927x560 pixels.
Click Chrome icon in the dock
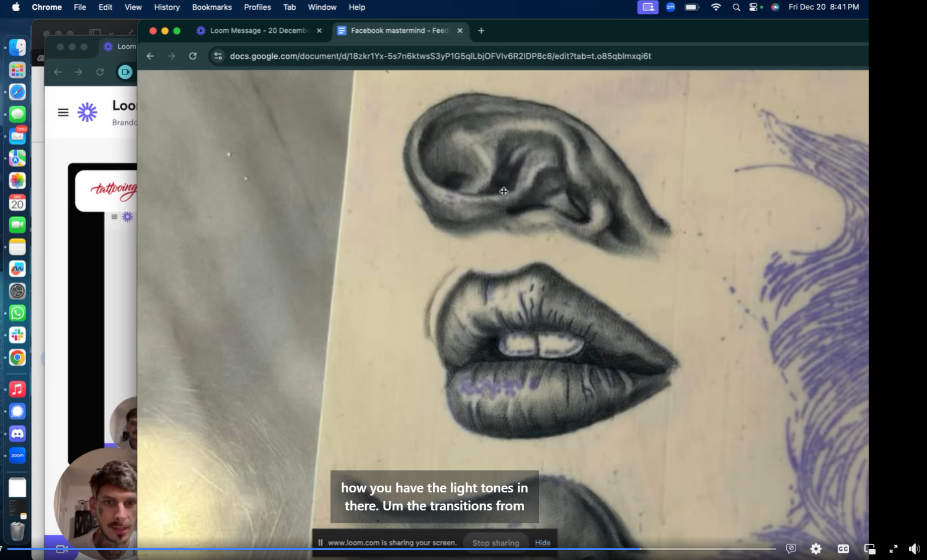pos(17,357)
